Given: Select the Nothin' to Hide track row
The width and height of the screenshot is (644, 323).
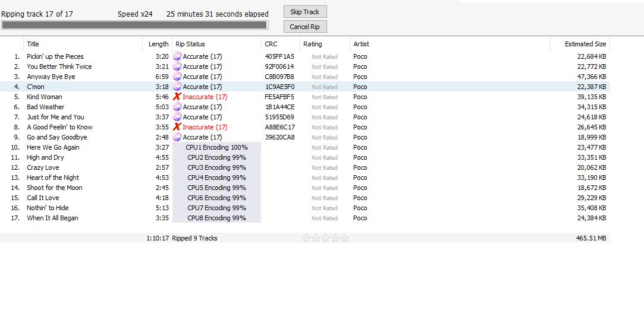Looking at the screenshot, I should (304, 208).
